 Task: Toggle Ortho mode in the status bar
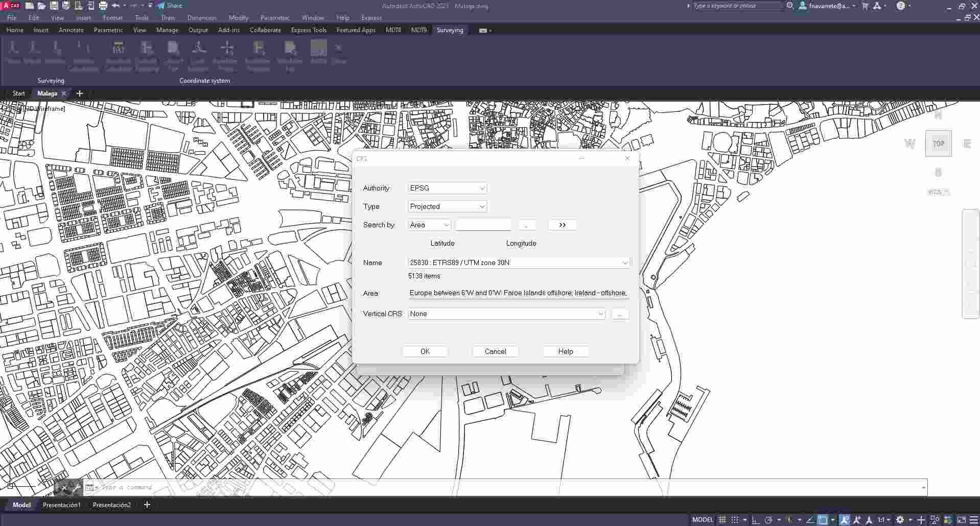click(756, 520)
